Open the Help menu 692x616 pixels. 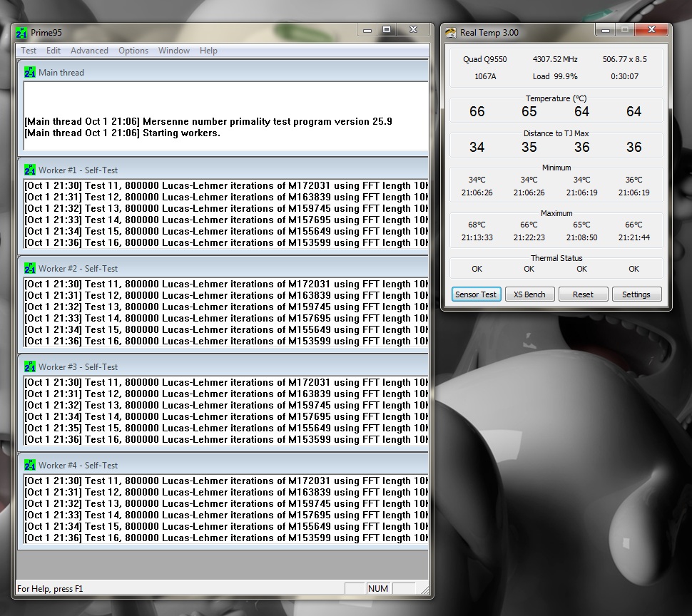[x=208, y=51]
